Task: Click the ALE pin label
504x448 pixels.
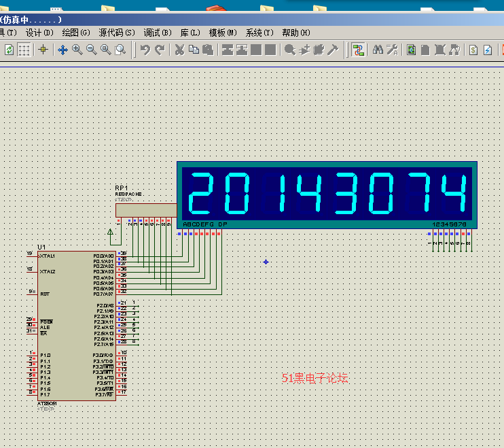Action: (45, 328)
